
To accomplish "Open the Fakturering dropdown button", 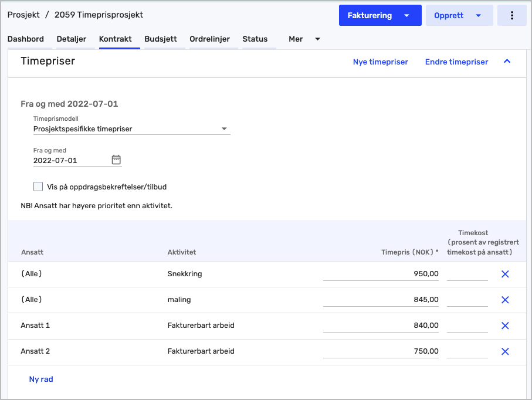I will pos(380,15).
